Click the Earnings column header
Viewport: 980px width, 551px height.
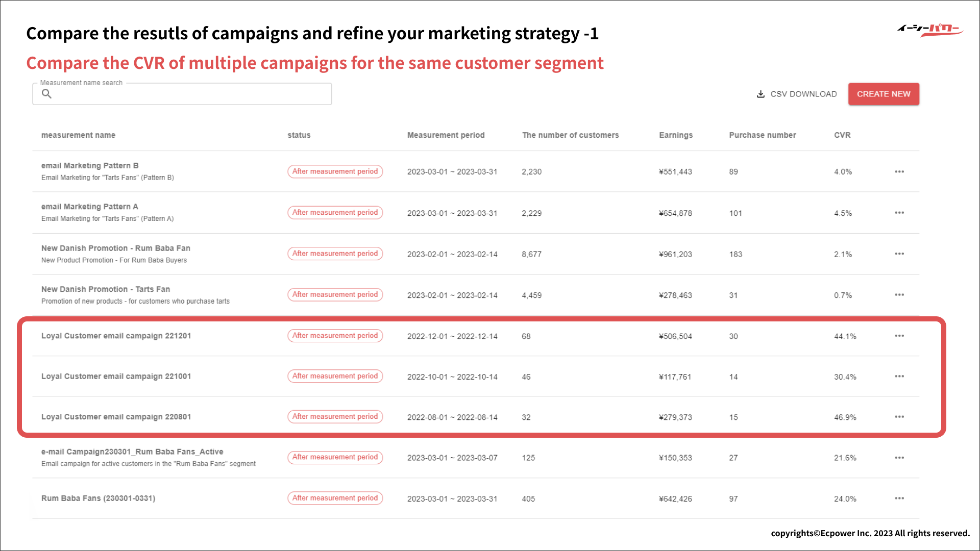pyautogui.click(x=676, y=135)
